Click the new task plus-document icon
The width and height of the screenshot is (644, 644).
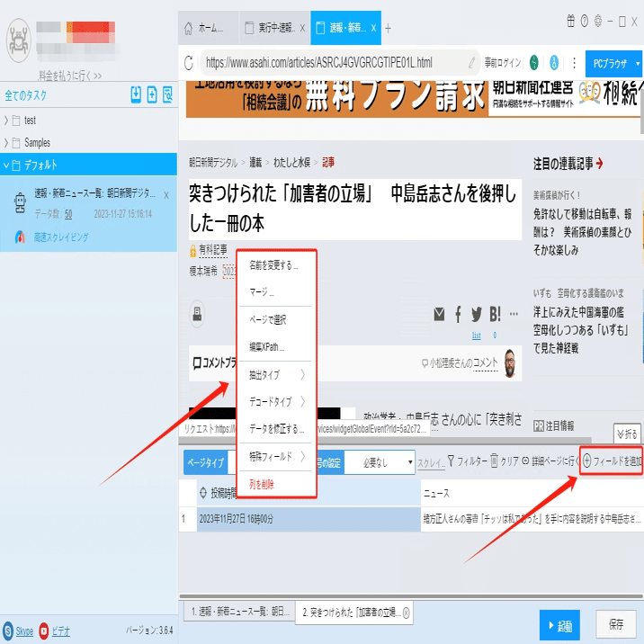[151, 94]
